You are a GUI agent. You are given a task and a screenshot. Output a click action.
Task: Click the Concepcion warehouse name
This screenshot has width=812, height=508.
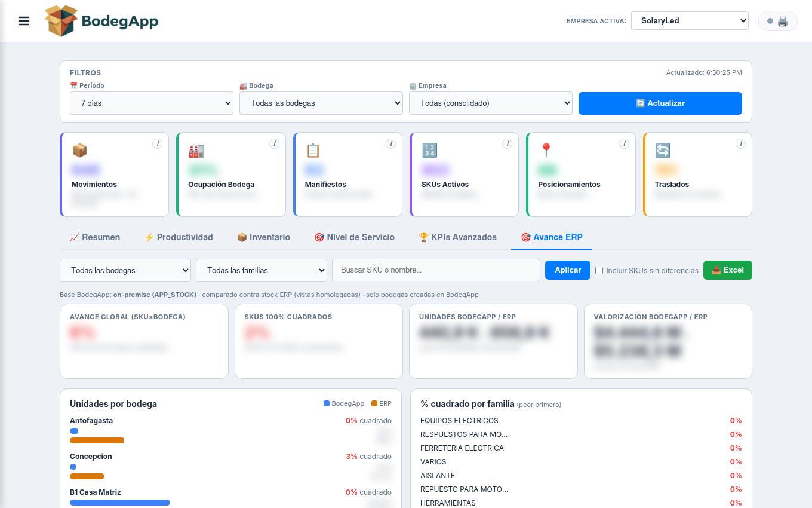(x=91, y=457)
